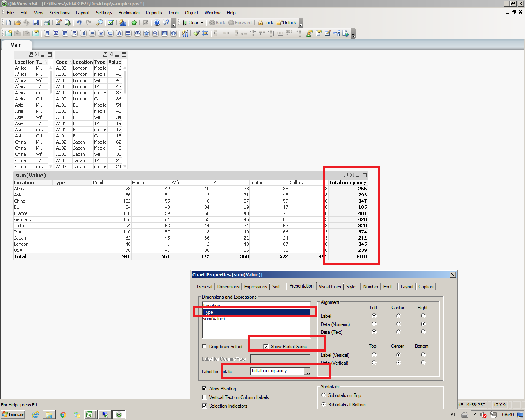Set Data (Text) alignment to Right

[x=423, y=332]
